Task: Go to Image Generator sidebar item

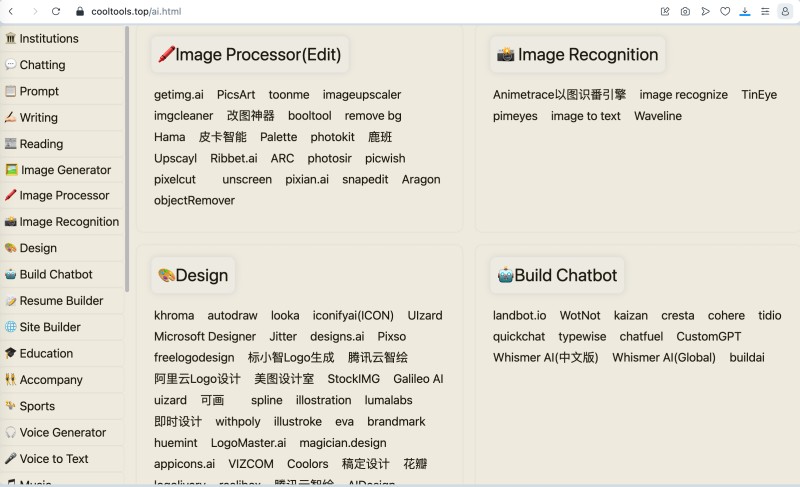Action: [x=62, y=170]
